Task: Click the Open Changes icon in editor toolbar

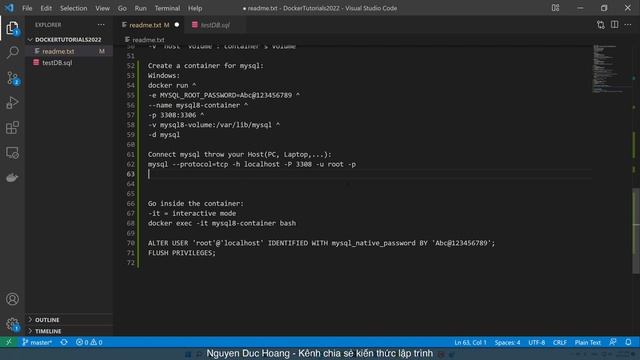Action: (600, 25)
